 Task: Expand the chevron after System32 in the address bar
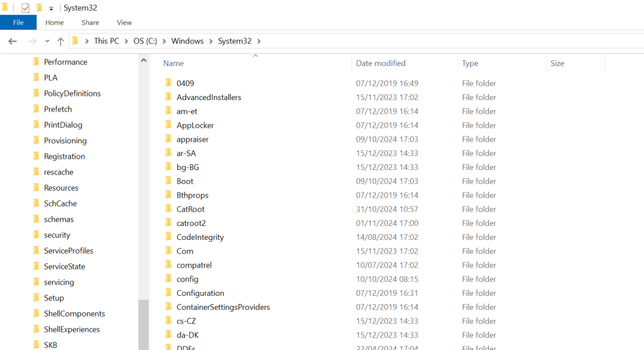[x=258, y=41]
